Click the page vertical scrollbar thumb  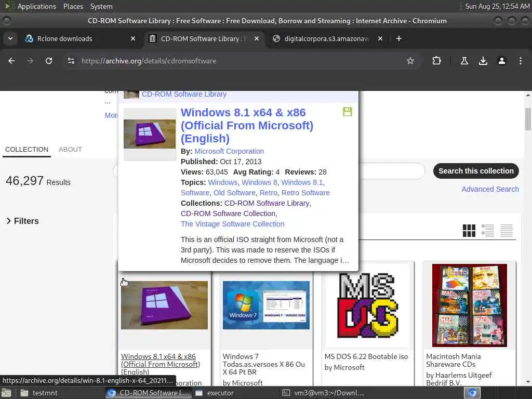(528, 119)
